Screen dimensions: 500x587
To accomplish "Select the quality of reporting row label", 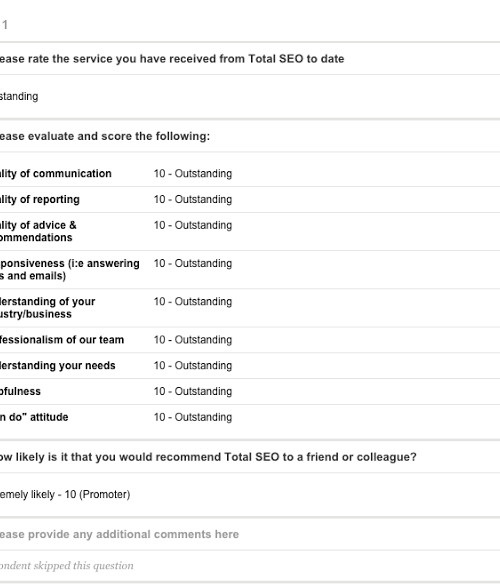I will (x=40, y=200).
